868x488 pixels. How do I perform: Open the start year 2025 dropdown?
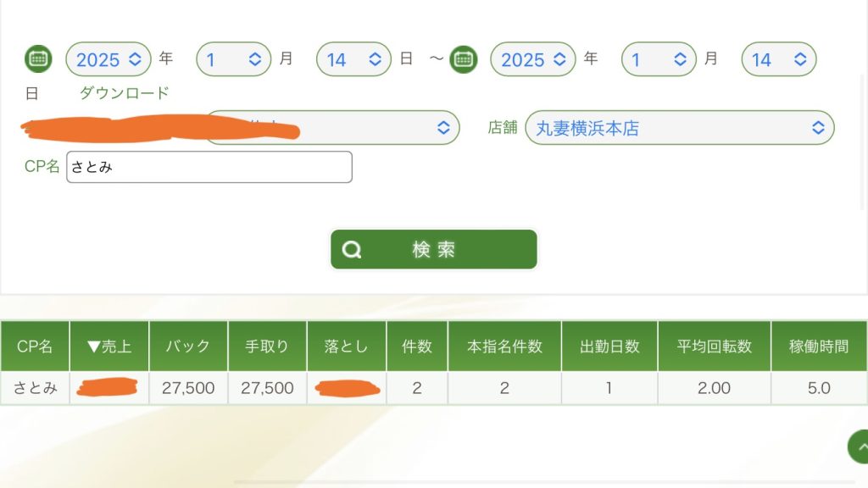(108, 59)
